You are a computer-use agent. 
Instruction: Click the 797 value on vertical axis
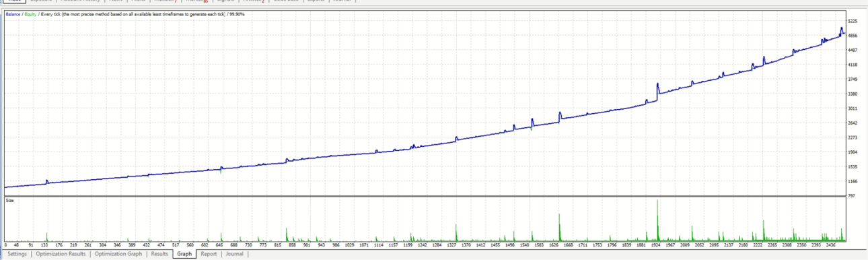[852, 196]
